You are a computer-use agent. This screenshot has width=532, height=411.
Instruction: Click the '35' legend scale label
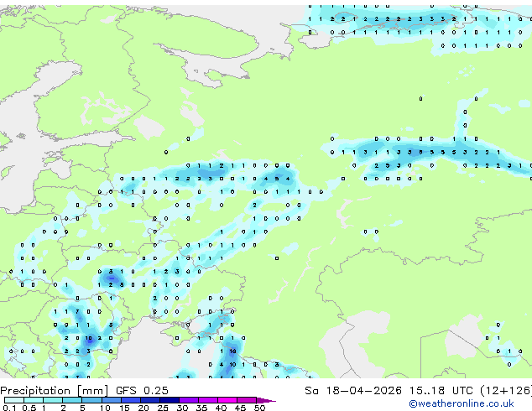coord(201,408)
